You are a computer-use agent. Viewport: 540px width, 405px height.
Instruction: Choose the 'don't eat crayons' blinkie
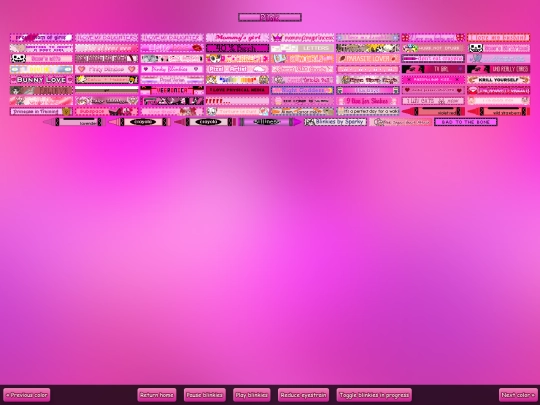point(433,59)
